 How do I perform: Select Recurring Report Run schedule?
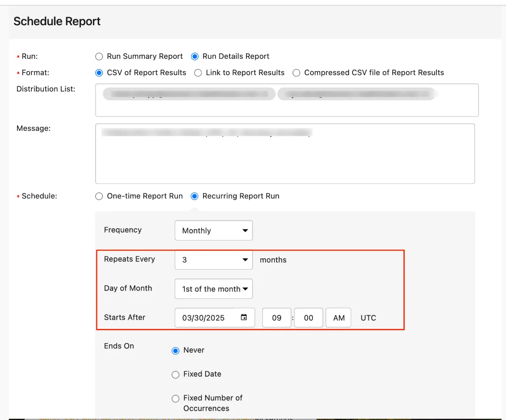(195, 196)
